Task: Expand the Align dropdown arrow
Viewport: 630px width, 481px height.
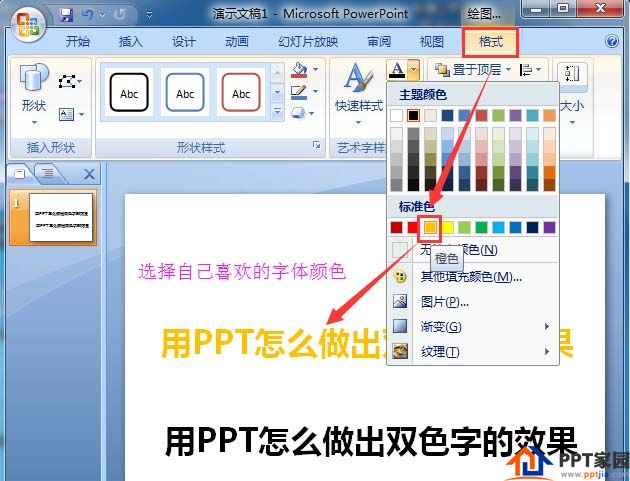Action: [539, 70]
